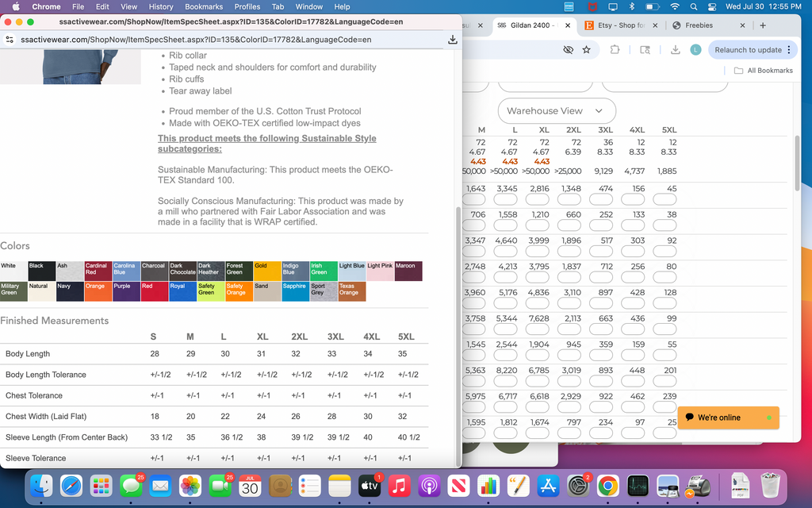The width and height of the screenshot is (812, 508).
Task: Launch Photos from the Dock
Action: (x=190, y=487)
